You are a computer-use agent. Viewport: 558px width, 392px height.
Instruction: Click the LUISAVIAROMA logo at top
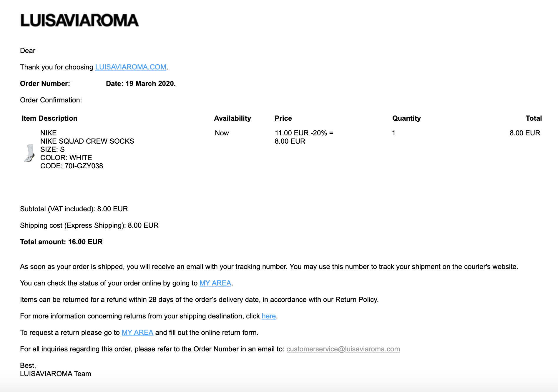pos(79,21)
